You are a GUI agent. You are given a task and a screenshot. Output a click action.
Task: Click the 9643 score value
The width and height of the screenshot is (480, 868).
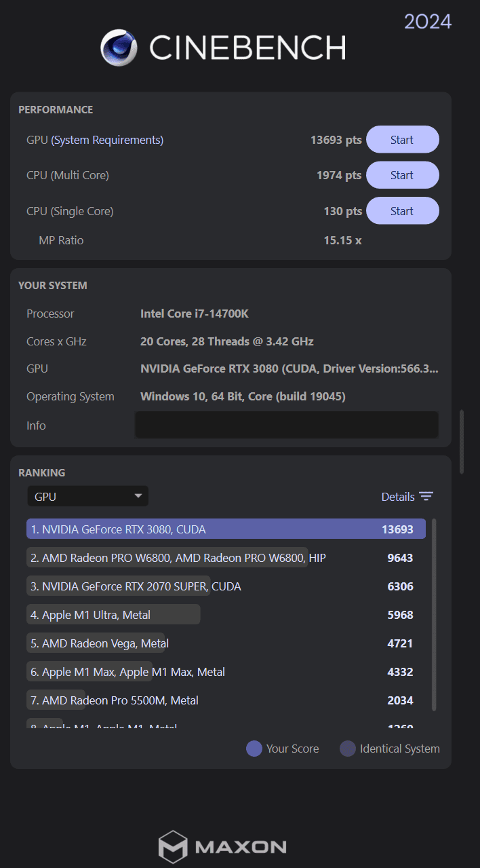[x=400, y=558]
